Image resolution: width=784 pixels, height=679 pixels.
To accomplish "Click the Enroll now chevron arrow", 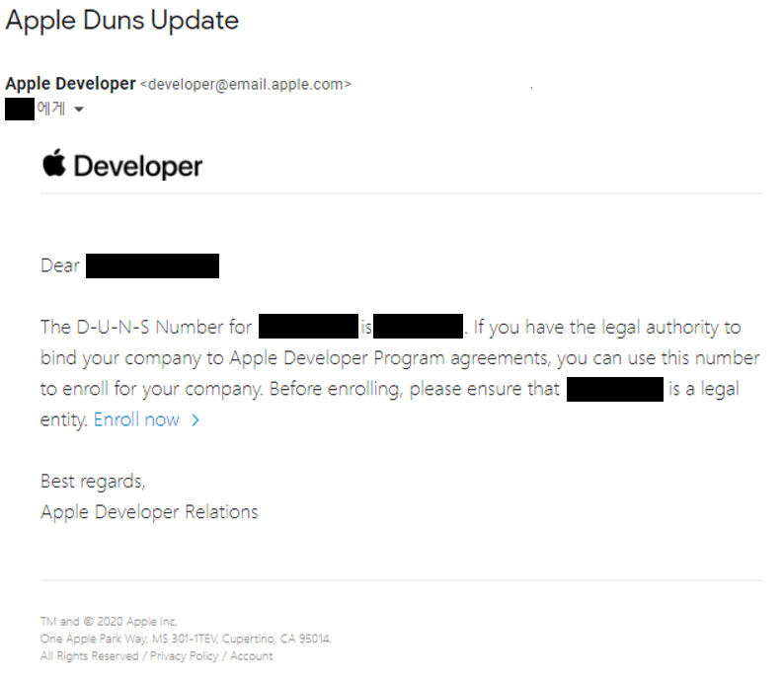I will tap(196, 420).
